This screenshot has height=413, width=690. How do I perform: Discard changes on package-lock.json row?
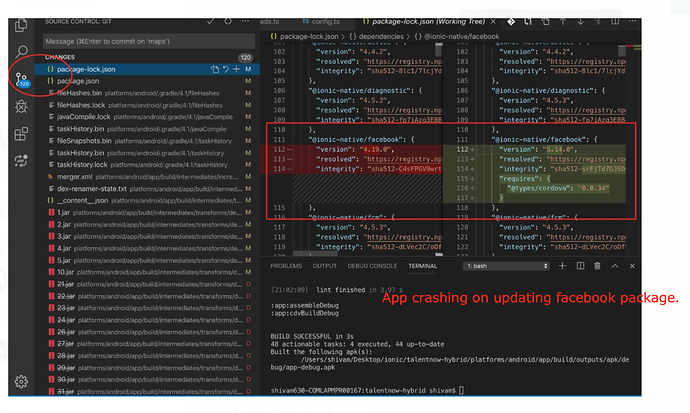pyautogui.click(x=226, y=69)
